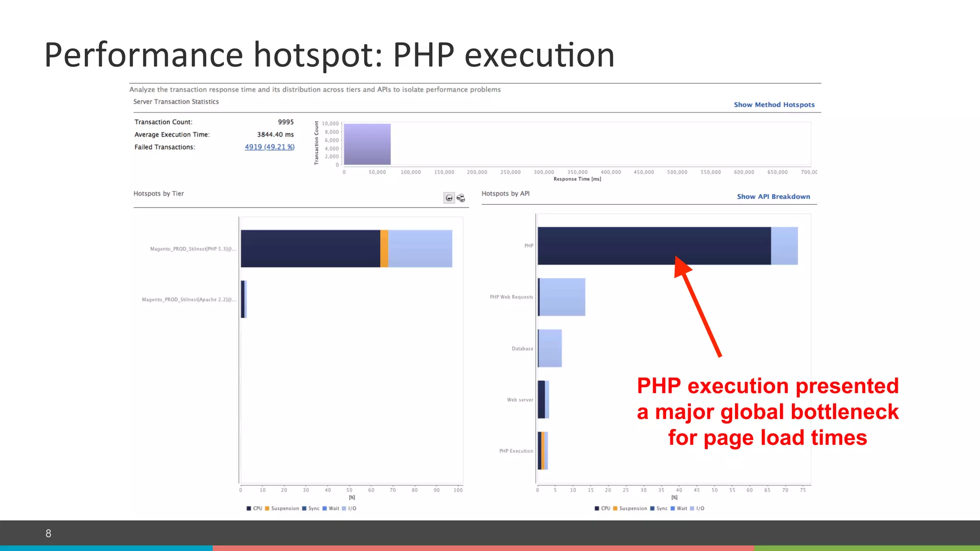Viewport: 980px width, 551px height.
Task: Click the PHP Execution axis label
Action: point(516,451)
